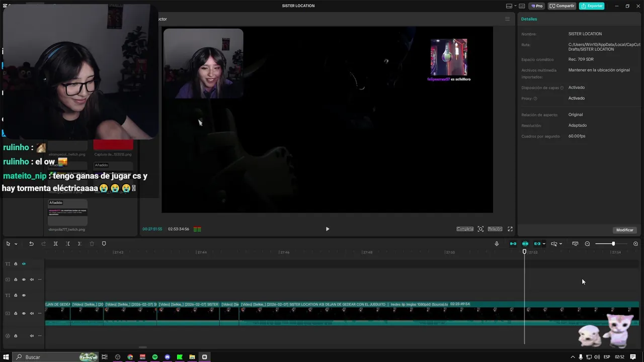
Task: Toggle main track magnet
Action: coord(513,244)
